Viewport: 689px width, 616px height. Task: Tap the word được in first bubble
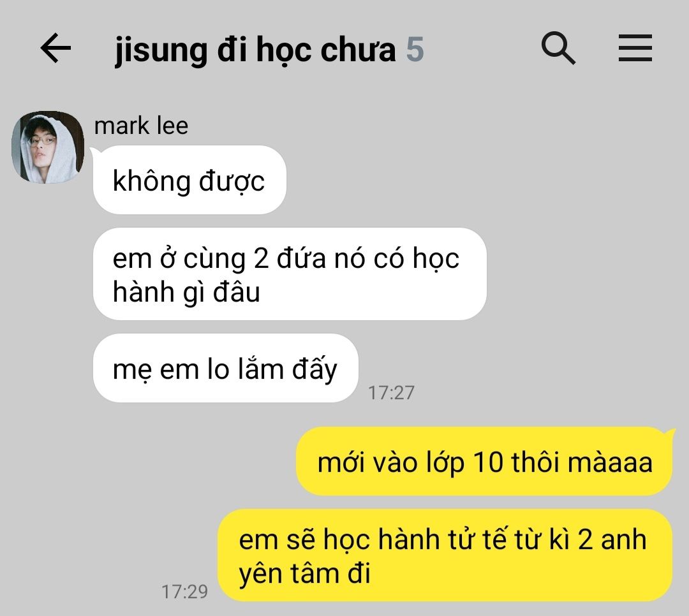[x=232, y=181]
